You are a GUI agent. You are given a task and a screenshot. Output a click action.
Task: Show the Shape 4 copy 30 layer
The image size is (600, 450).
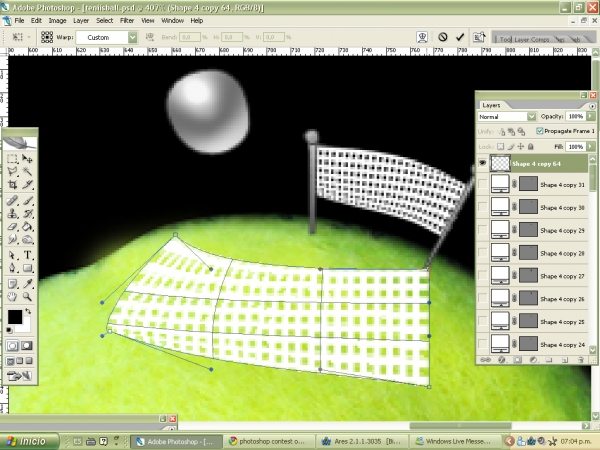[483, 207]
